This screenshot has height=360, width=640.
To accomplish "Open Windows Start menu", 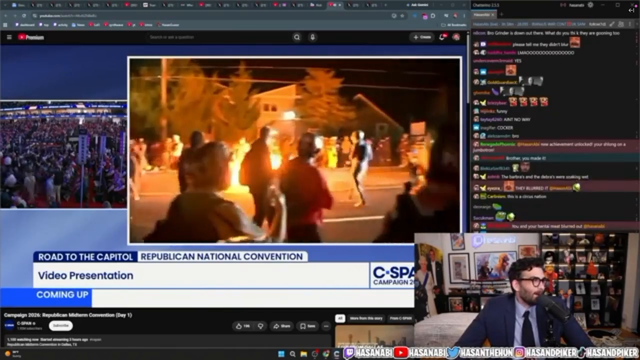I will [281, 354].
